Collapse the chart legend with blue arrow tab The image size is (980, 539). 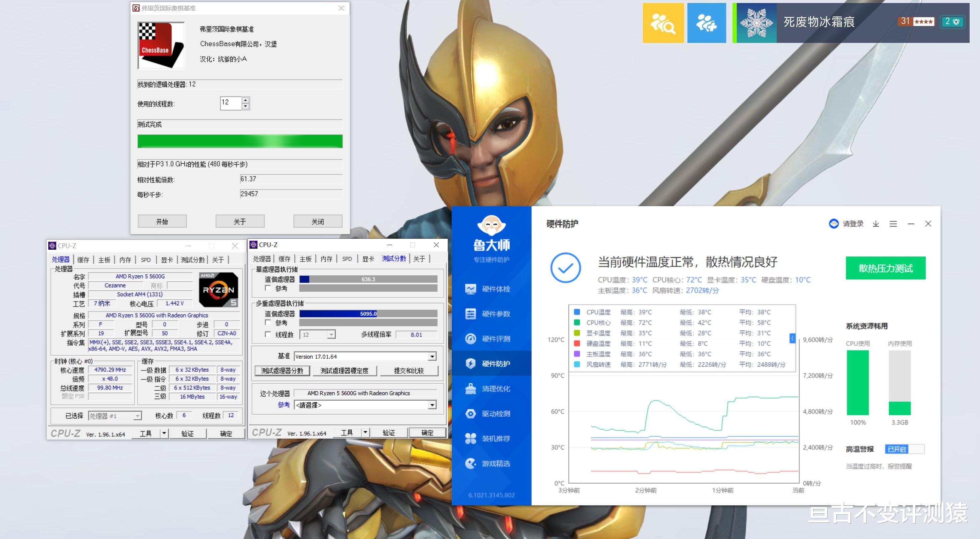coord(792,338)
